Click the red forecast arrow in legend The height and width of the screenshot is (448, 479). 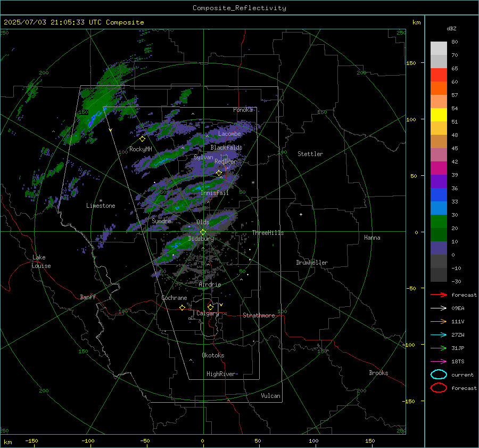pyautogui.click(x=439, y=295)
